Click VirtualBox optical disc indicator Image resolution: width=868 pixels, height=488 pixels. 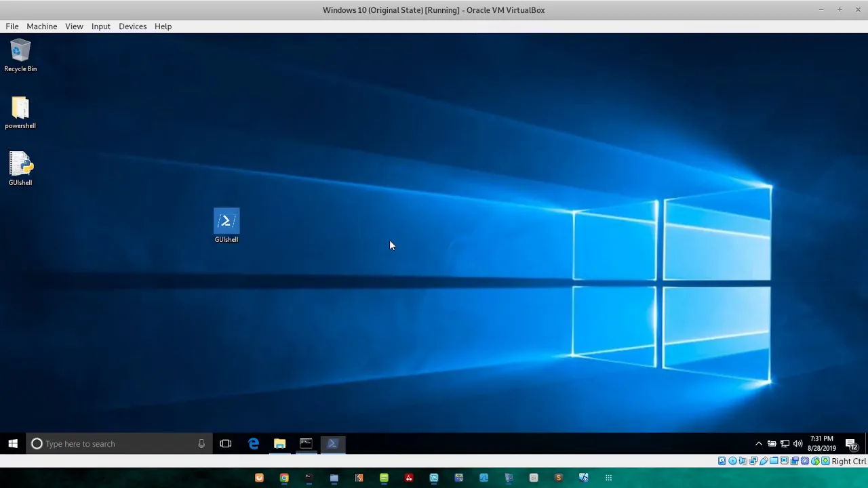[x=732, y=461]
